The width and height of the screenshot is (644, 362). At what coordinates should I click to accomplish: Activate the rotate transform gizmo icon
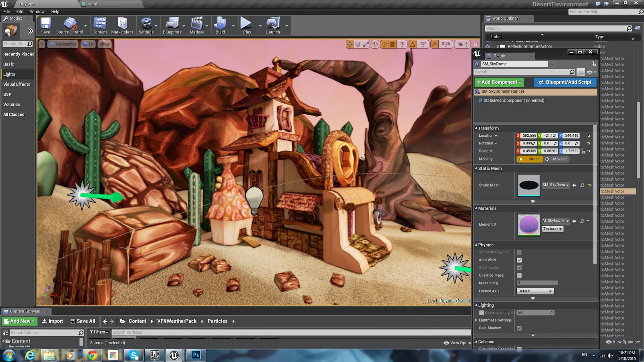click(357, 44)
